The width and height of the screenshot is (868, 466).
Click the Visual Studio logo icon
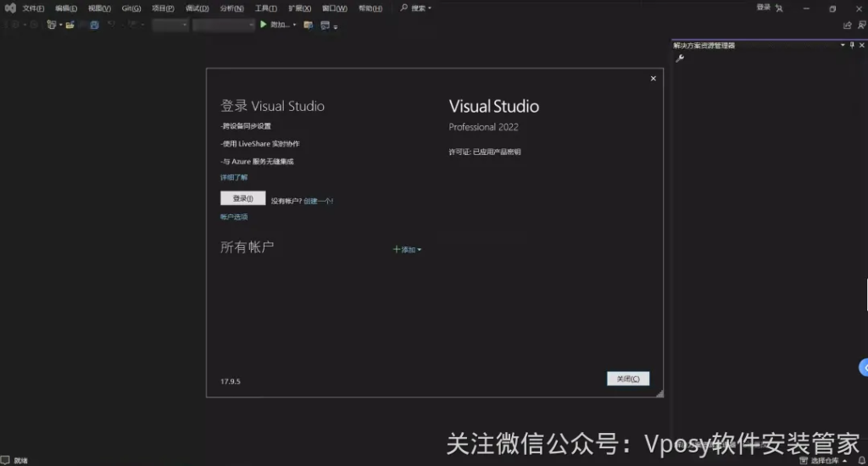point(10,8)
